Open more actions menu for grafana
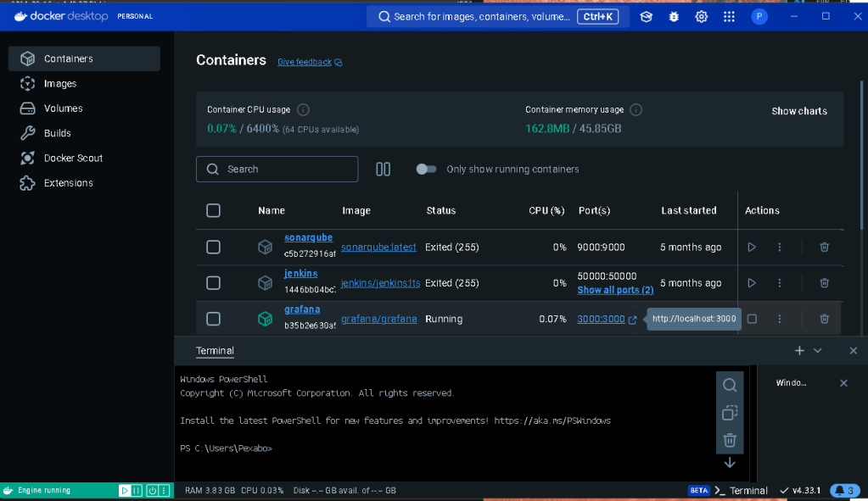 pyautogui.click(x=780, y=319)
